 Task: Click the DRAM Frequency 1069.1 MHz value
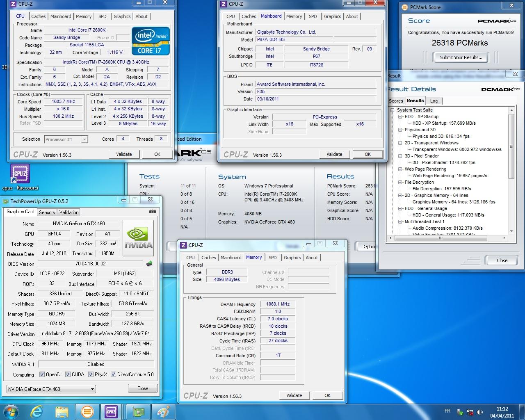[278, 304]
